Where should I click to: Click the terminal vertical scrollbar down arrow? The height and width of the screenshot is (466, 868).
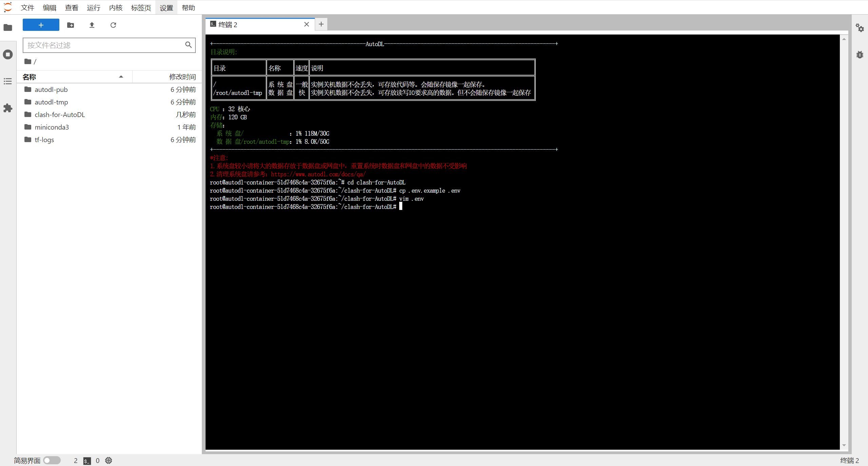coord(844,445)
